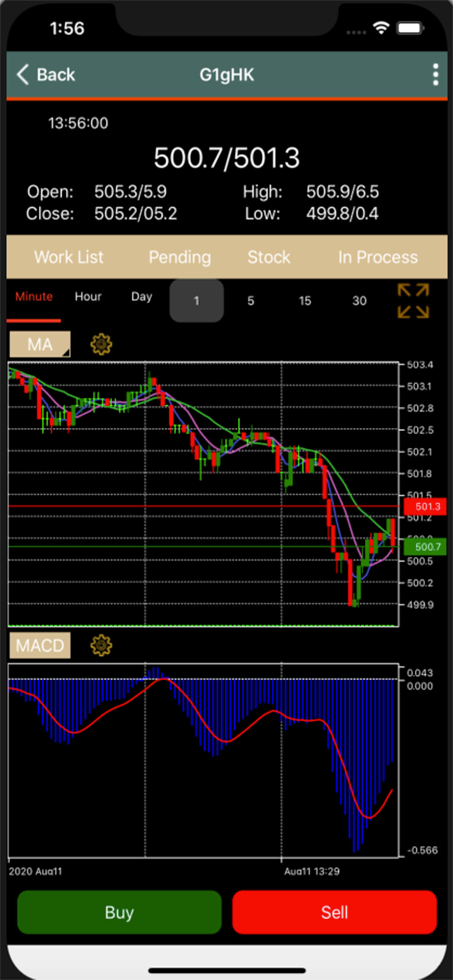This screenshot has height=980, width=453.
Task: Tap the -0.566 MACD axis label
Action: (422, 850)
